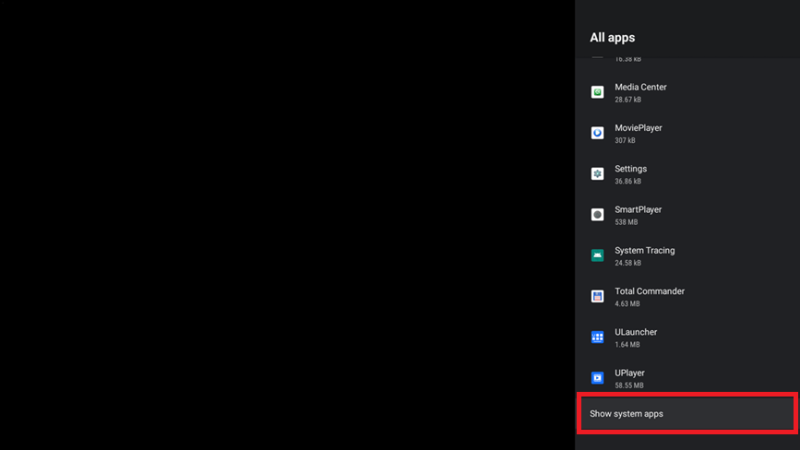Image resolution: width=800 pixels, height=450 pixels.
Task: Click the System Tracing green icon
Action: [597, 256]
